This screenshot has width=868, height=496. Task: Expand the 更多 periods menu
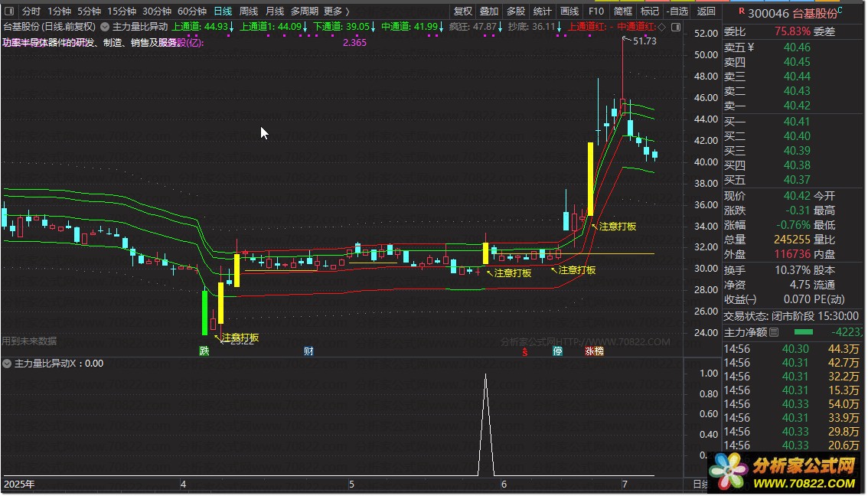click(337, 11)
